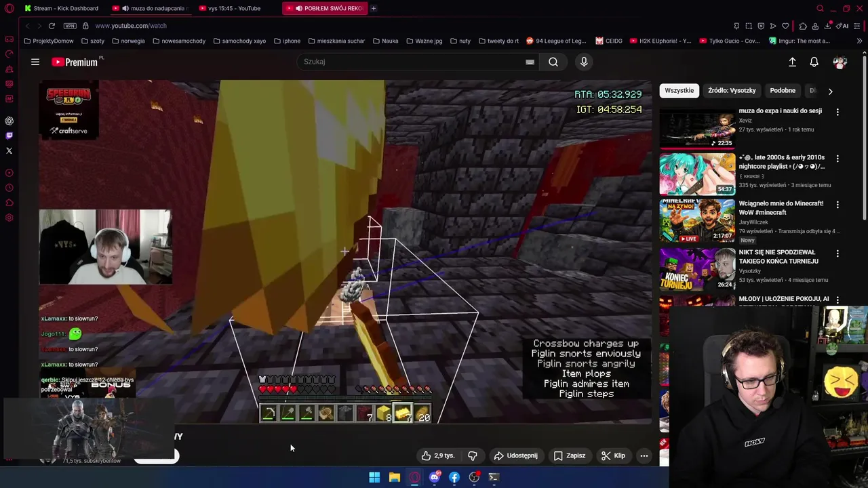Select the Podobne filter chip
Image resolution: width=868 pixels, height=488 pixels.
(783, 90)
